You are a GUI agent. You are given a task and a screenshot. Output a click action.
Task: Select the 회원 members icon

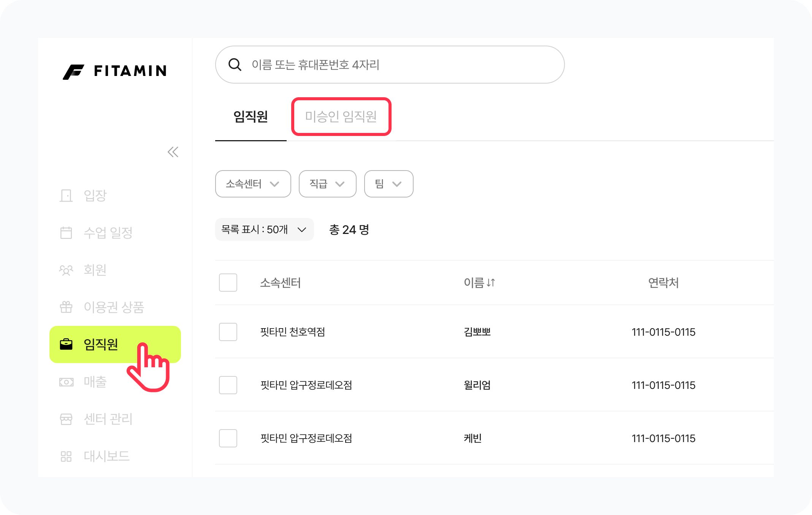(66, 270)
